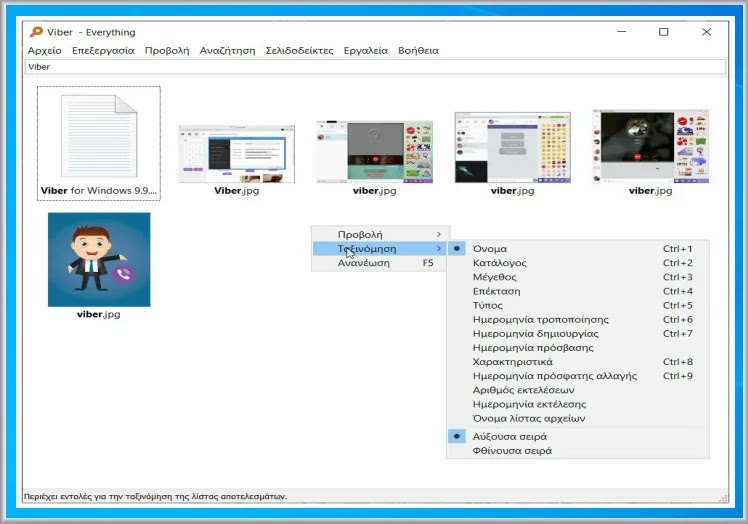Open the Εργαλεία menu

(365, 51)
